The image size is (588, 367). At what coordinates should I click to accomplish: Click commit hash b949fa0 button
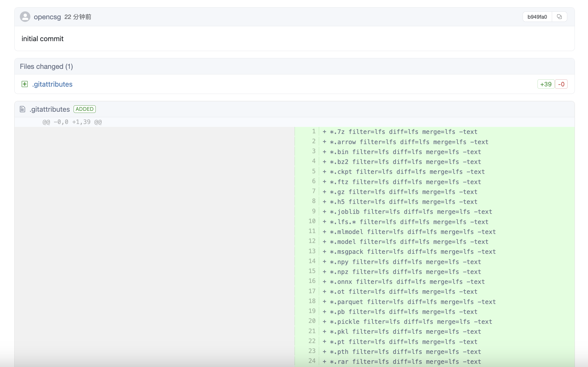(x=537, y=17)
